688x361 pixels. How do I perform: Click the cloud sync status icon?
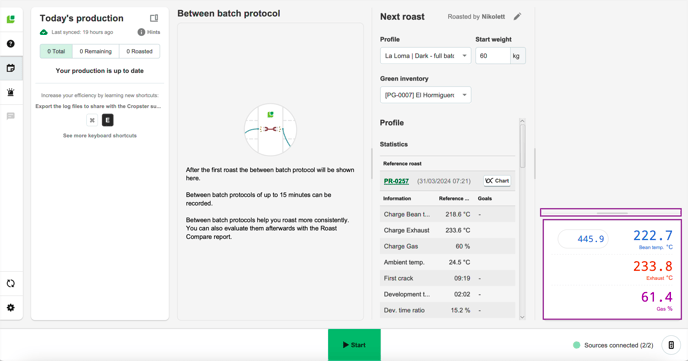(43, 32)
